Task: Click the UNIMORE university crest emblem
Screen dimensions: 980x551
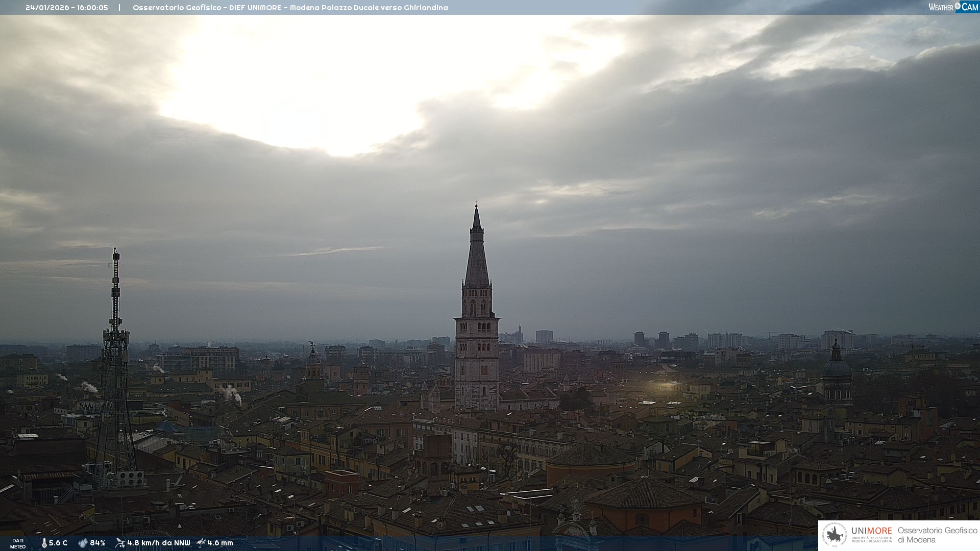Action: point(835,535)
